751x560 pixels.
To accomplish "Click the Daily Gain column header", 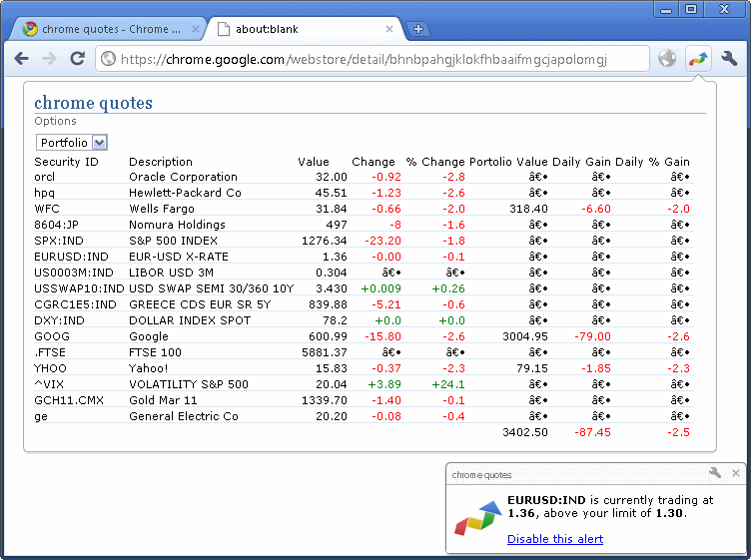I will coord(581,162).
